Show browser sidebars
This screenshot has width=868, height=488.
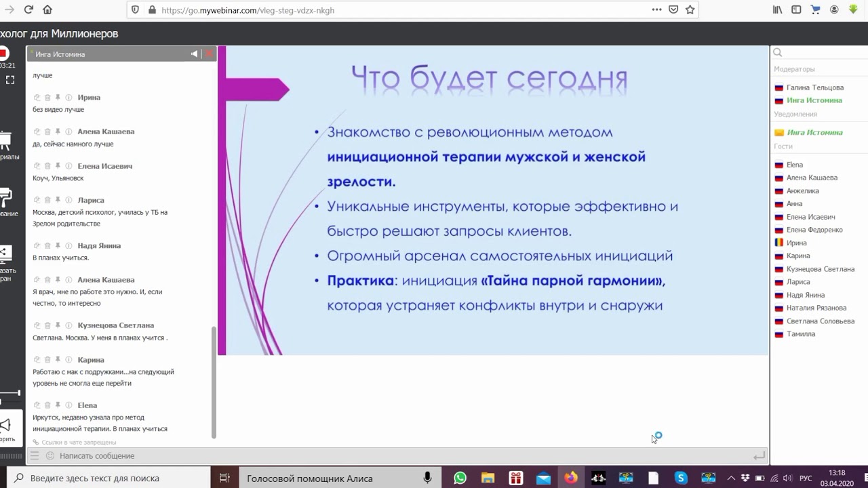pos(796,9)
